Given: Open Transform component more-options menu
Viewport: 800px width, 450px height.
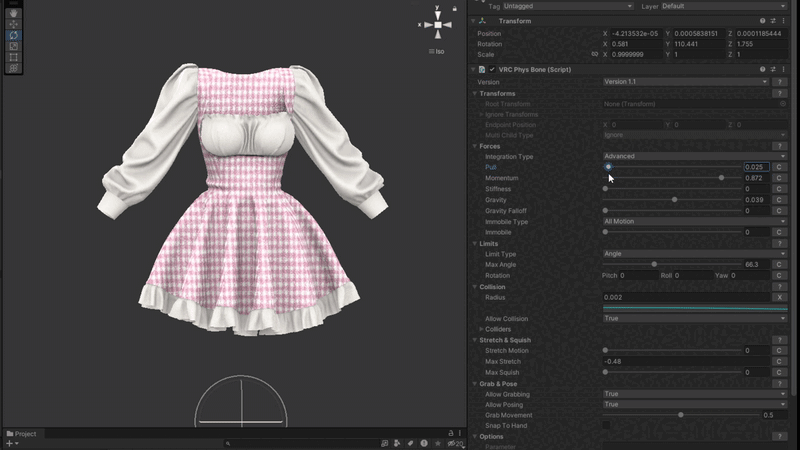Looking at the screenshot, I should point(783,20).
